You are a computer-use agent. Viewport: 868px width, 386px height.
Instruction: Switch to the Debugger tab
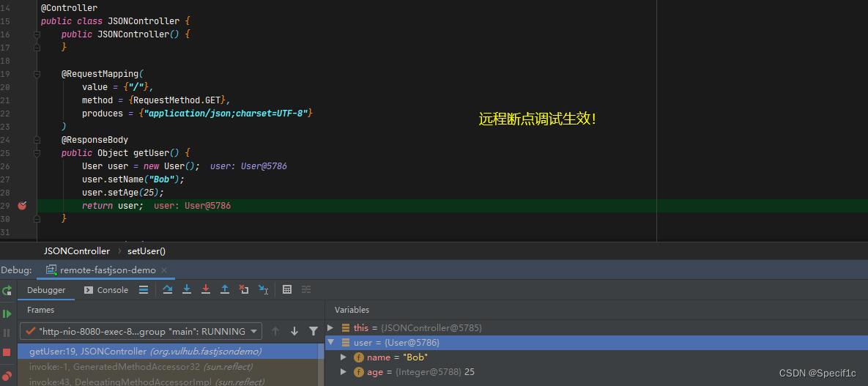(x=46, y=290)
